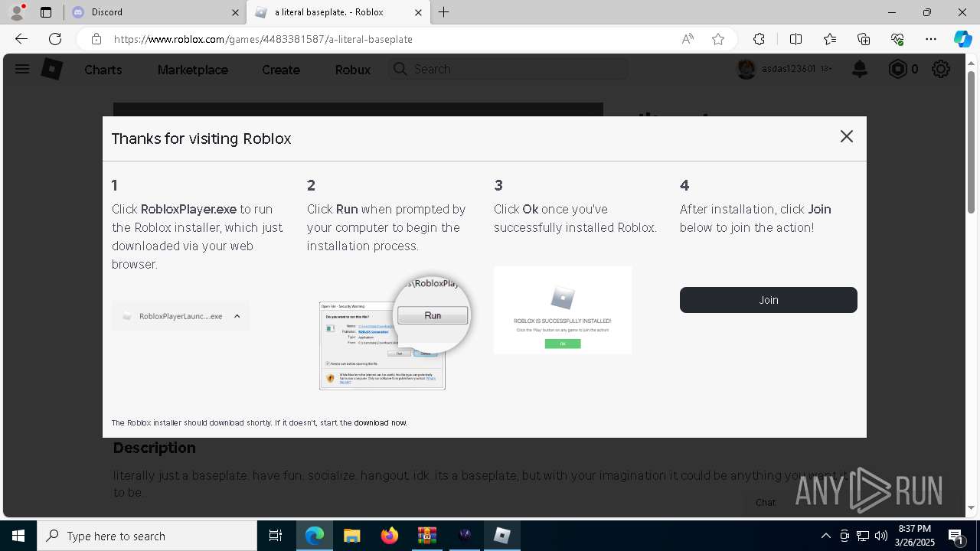The width and height of the screenshot is (980, 551).
Task: Open the browser profile icon
Action: 17,12
